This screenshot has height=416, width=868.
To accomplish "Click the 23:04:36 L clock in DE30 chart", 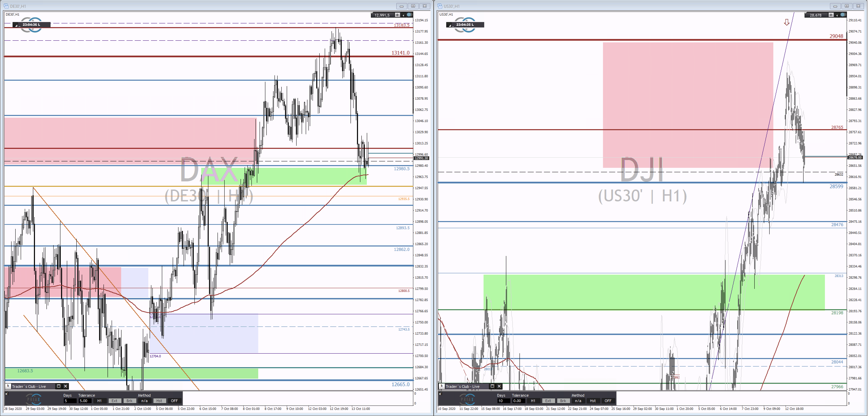I will pyautogui.click(x=31, y=25).
